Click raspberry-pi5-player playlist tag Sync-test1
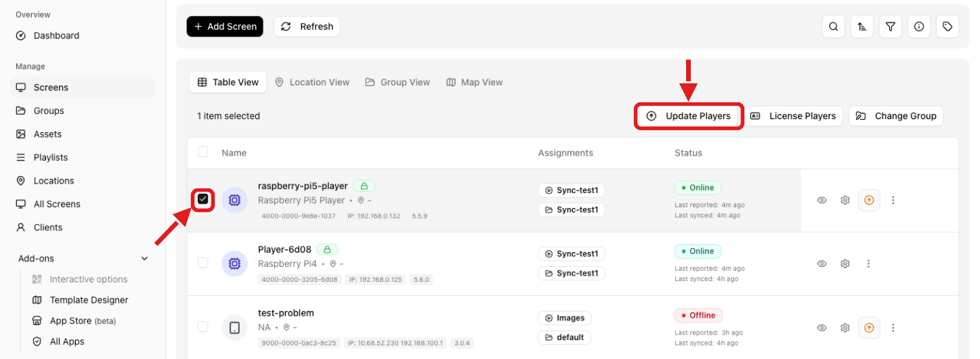980x359 pixels. tap(572, 190)
